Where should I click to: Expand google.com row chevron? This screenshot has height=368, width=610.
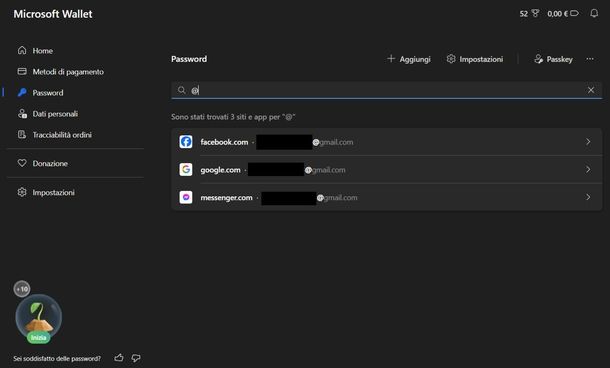tap(588, 170)
